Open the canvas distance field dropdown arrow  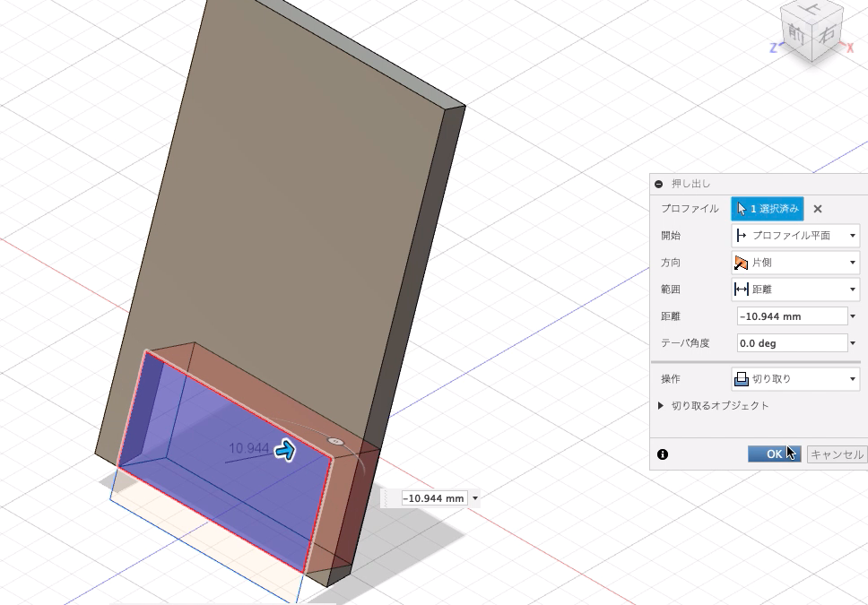[475, 498]
